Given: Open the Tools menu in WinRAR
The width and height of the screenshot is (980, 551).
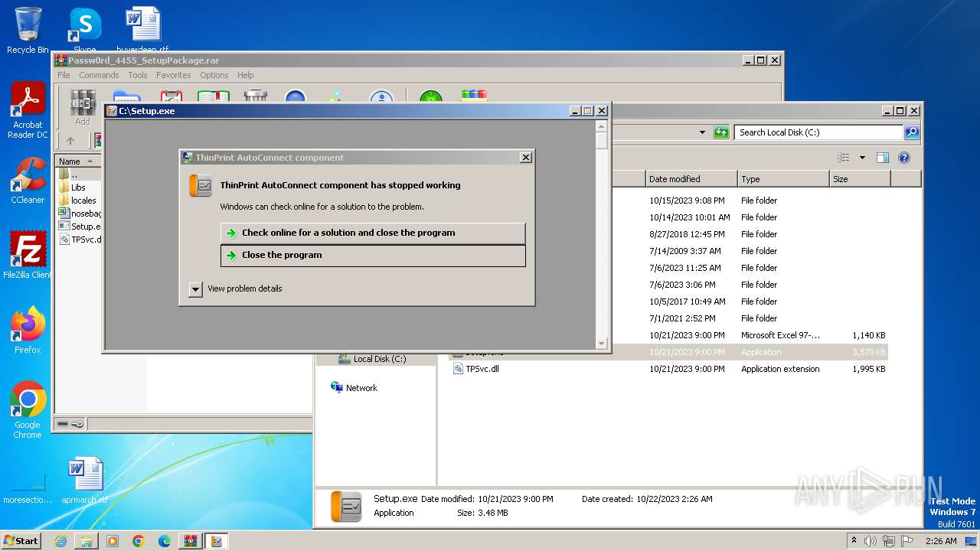Looking at the screenshot, I should [138, 75].
